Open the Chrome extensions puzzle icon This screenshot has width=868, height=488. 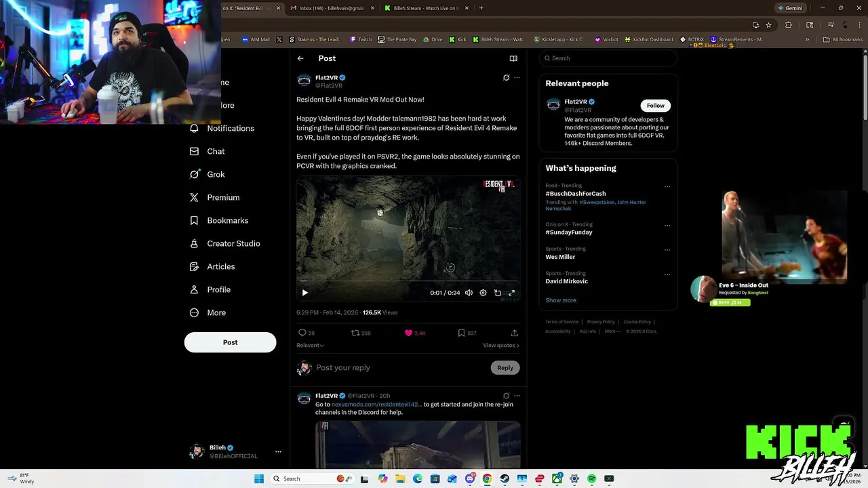point(788,25)
